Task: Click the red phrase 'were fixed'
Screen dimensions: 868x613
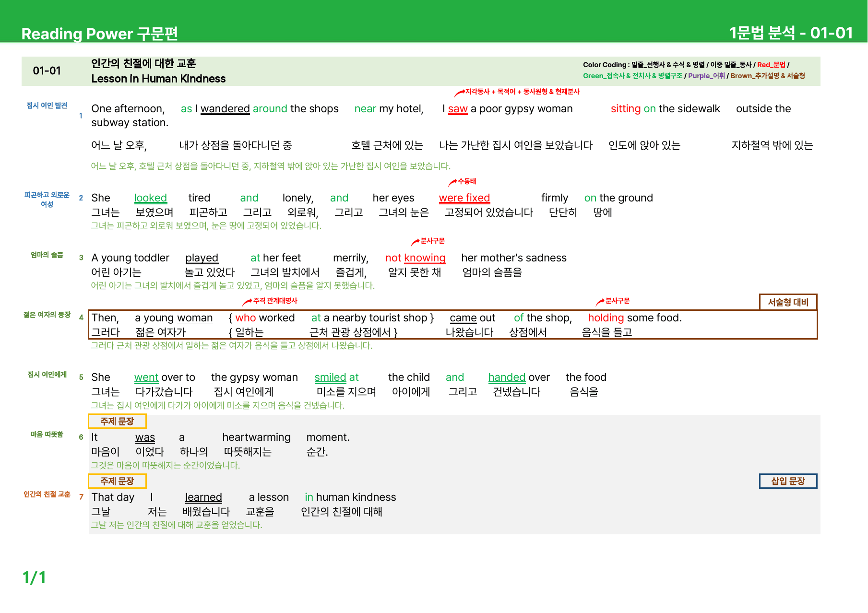Action: (464, 198)
